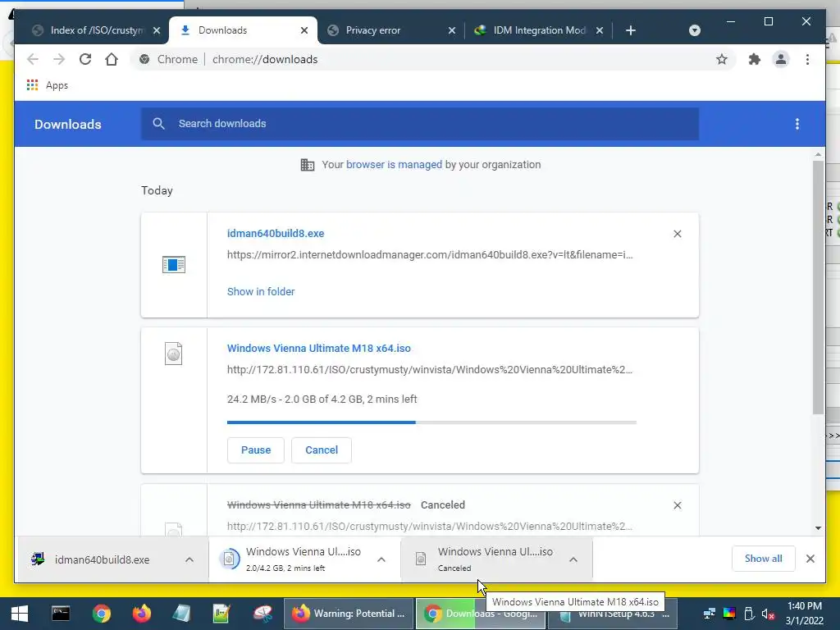840x630 pixels.
Task: Click the muted speaker tray icon
Action: tap(768, 614)
